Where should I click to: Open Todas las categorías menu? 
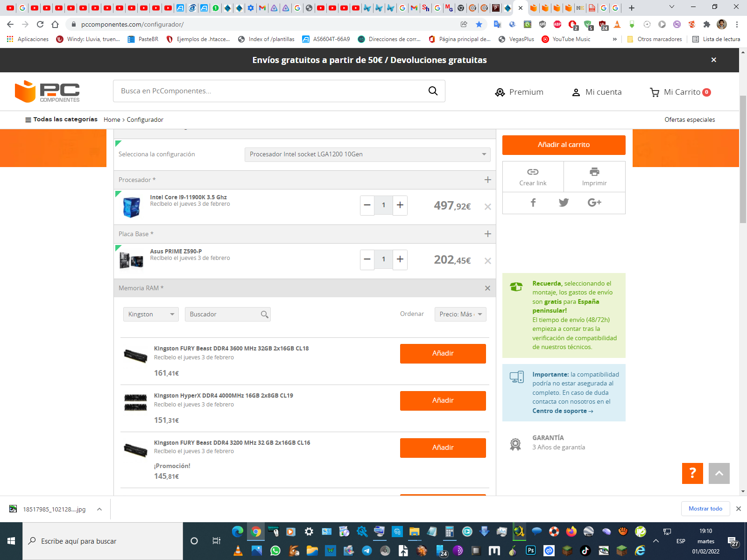pyautogui.click(x=61, y=119)
